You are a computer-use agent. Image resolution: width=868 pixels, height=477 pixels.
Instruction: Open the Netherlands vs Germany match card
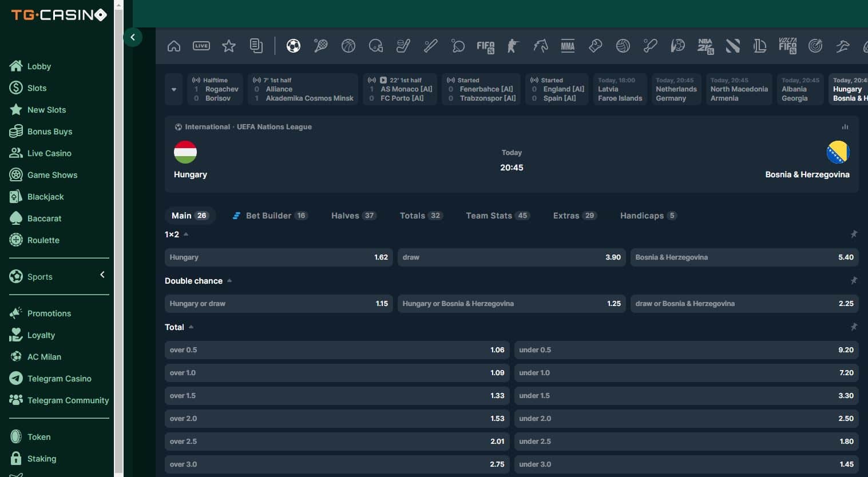[676, 89]
